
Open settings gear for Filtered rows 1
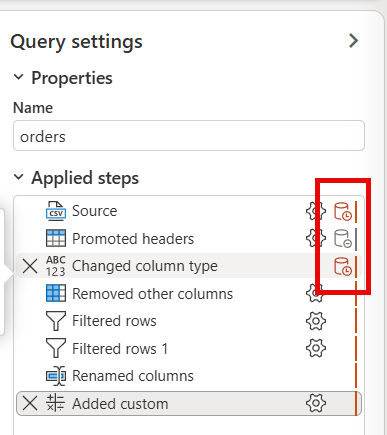click(x=316, y=348)
